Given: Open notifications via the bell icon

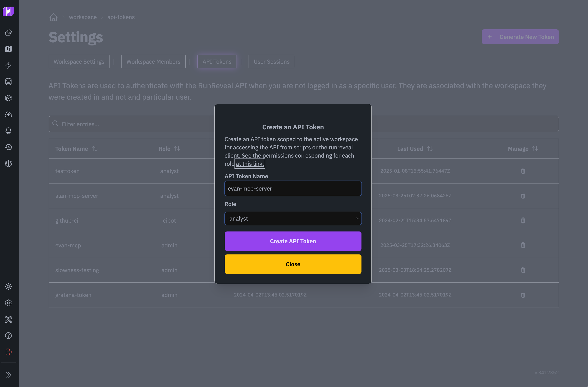Looking at the screenshot, I should point(8,131).
